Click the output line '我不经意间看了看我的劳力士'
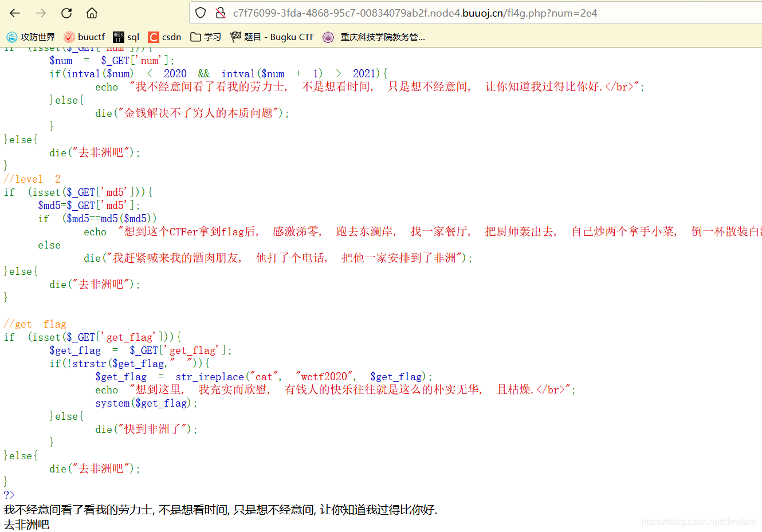The image size is (762, 532). click(x=220, y=510)
